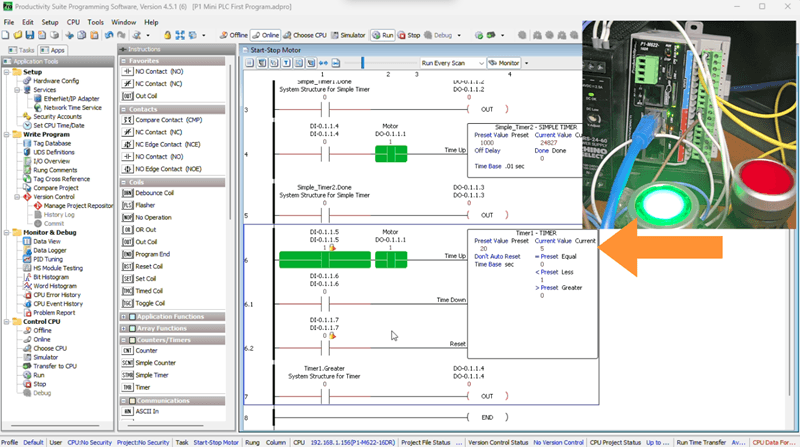Switch to the Apps tab
Screen dimensions: 800x447
53,50
